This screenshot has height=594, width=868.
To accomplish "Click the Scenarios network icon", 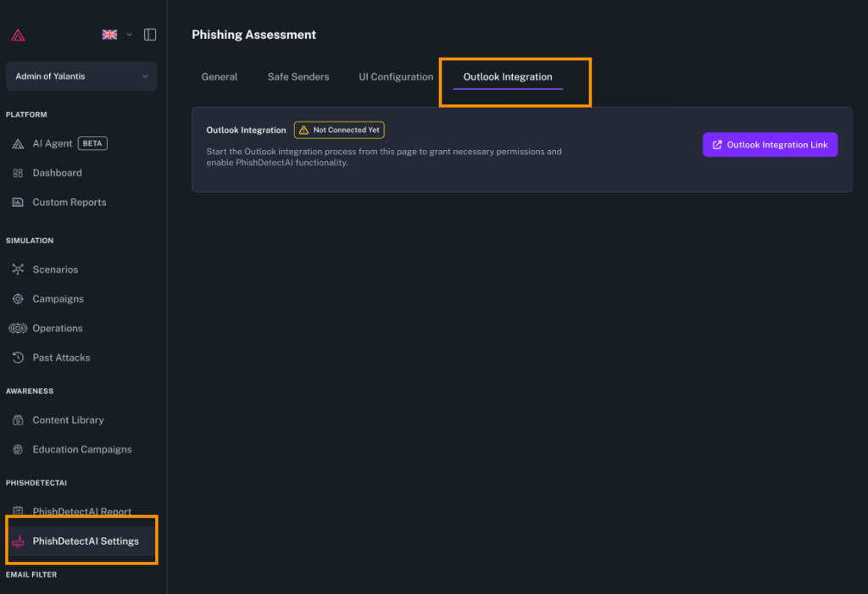I will (x=18, y=269).
